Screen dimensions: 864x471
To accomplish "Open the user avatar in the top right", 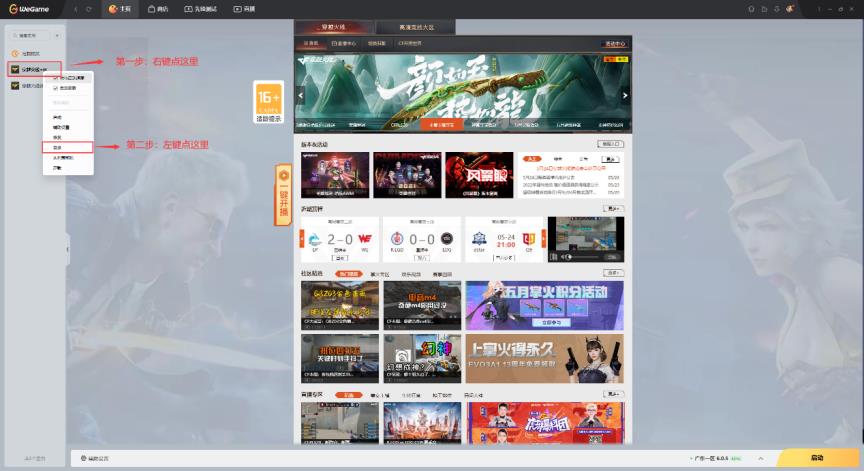I will [x=790, y=9].
